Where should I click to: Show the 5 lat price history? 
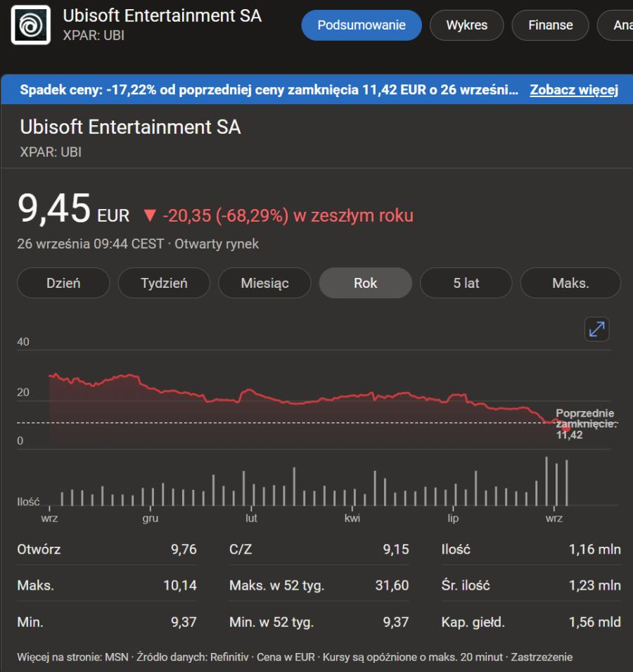(466, 283)
